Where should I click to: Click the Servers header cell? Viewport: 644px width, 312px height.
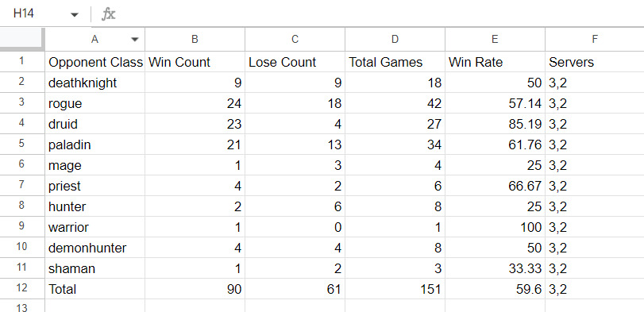pyautogui.click(x=595, y=62)
